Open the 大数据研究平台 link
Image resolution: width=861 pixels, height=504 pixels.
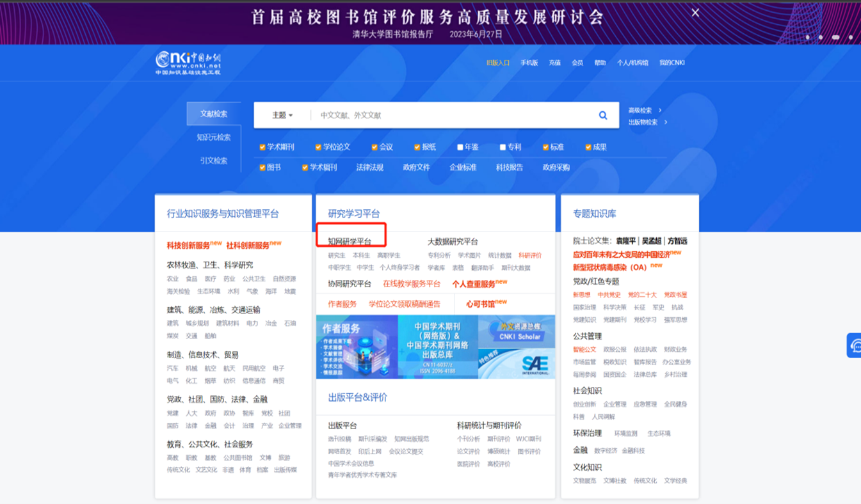tap(453, 242)
